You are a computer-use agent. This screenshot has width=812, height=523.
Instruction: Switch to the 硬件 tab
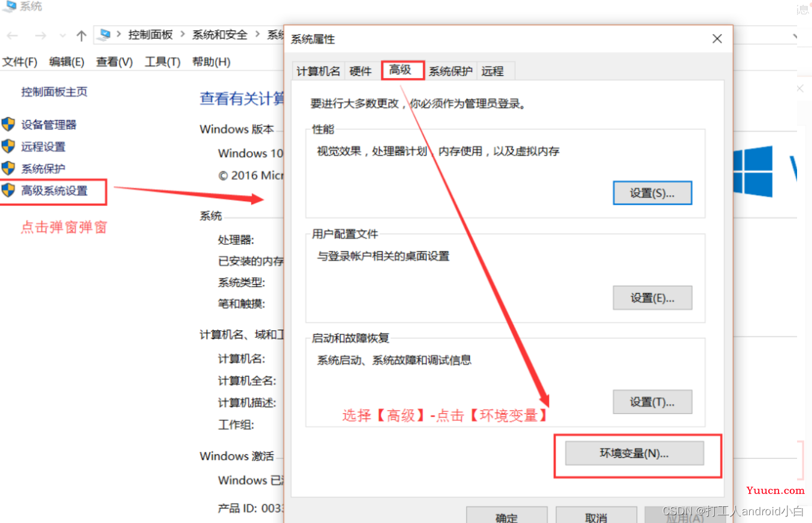[x=360, y=71]
